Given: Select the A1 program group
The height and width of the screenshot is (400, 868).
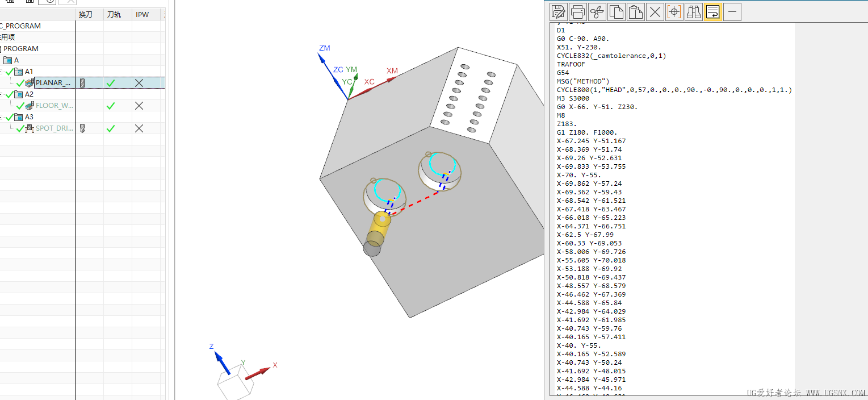Looking at the screenshot, I should tap(29, 72).
